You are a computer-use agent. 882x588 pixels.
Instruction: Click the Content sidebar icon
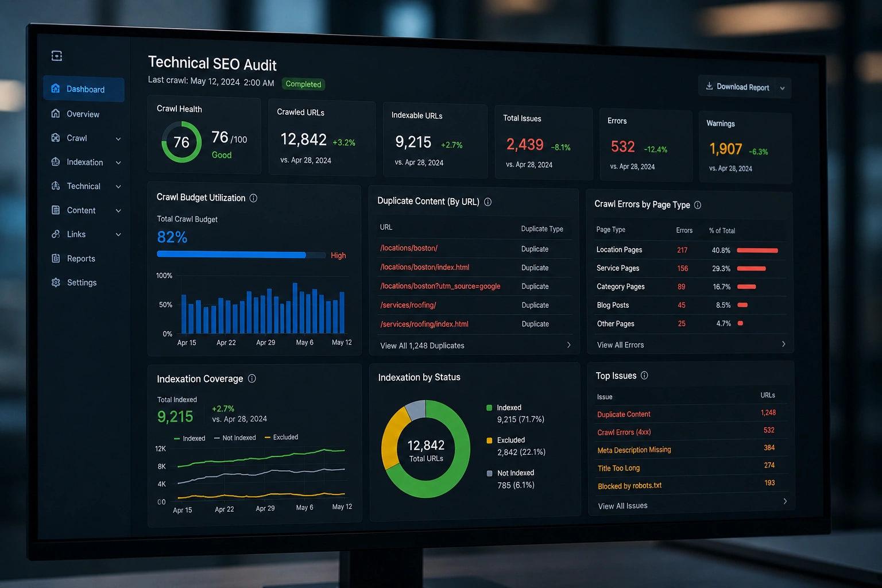56,210
